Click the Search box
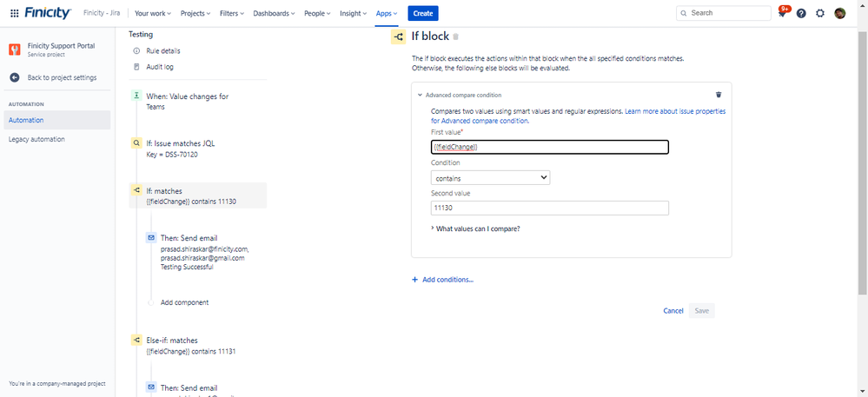 (x=724, y=13)
